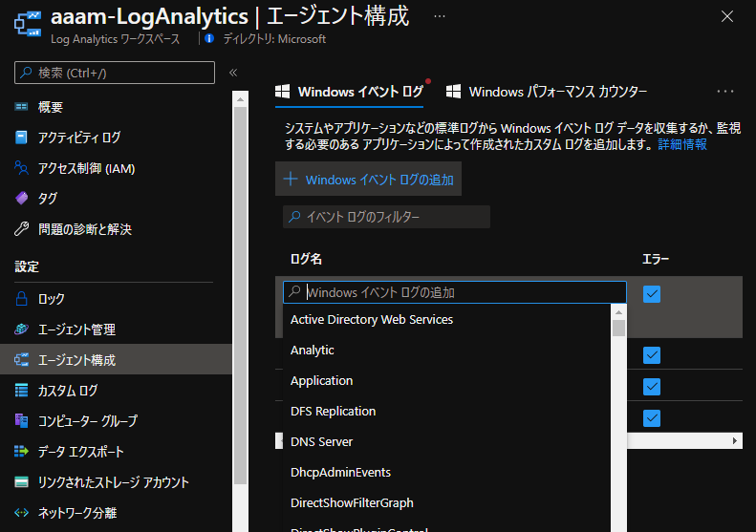Focus the Windows イベント ログの追加 combo box

click(455, 292)
